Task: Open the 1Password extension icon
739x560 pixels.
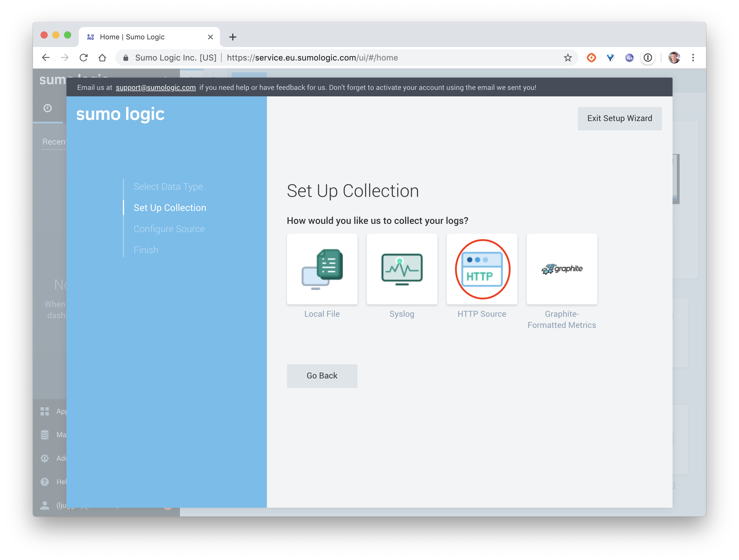Action: [x=648, y=58]
